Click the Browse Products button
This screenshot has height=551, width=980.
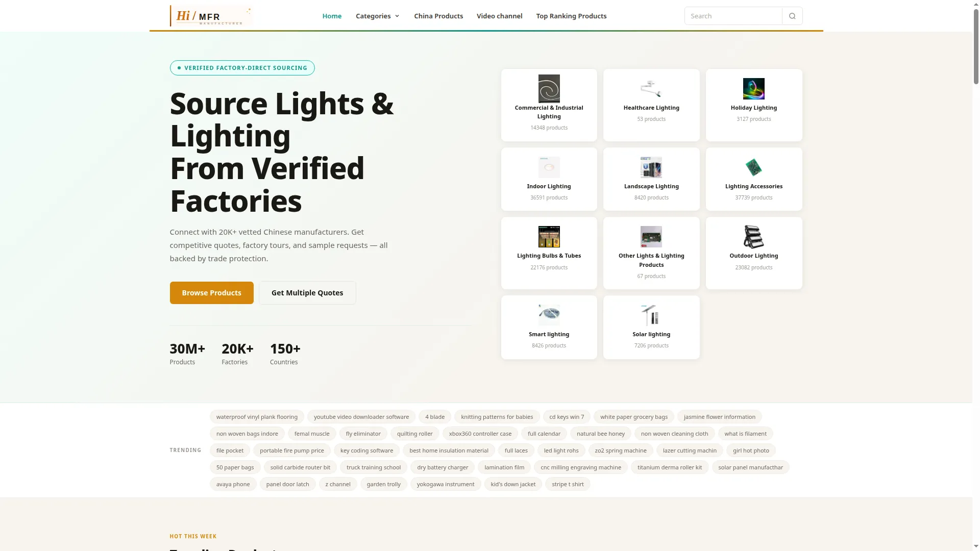[211, 293]
